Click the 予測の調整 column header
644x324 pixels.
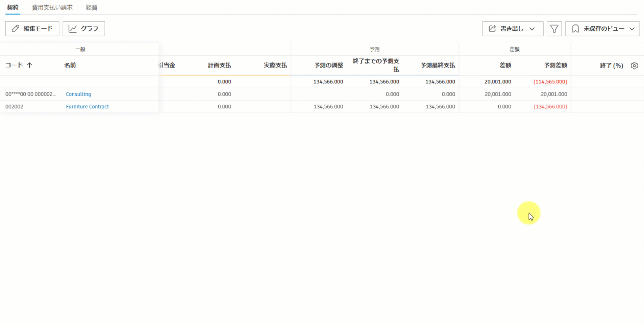tap(328, 65)
